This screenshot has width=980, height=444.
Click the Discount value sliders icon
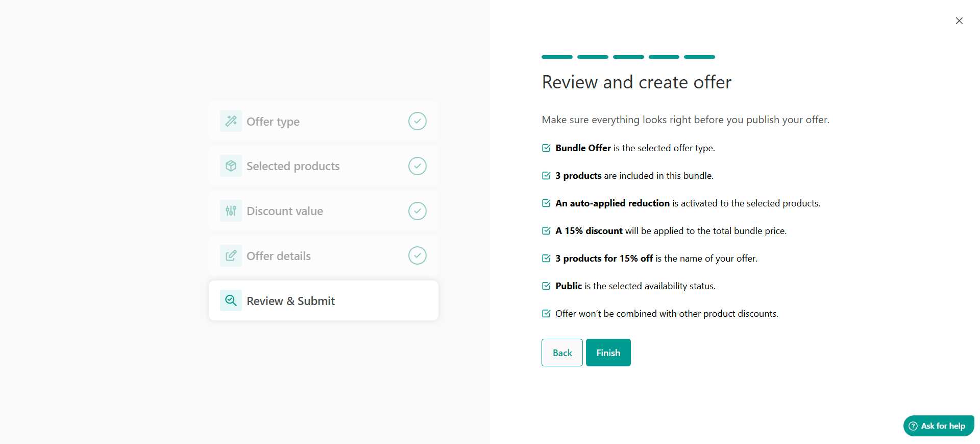click(x=231, y=211)
